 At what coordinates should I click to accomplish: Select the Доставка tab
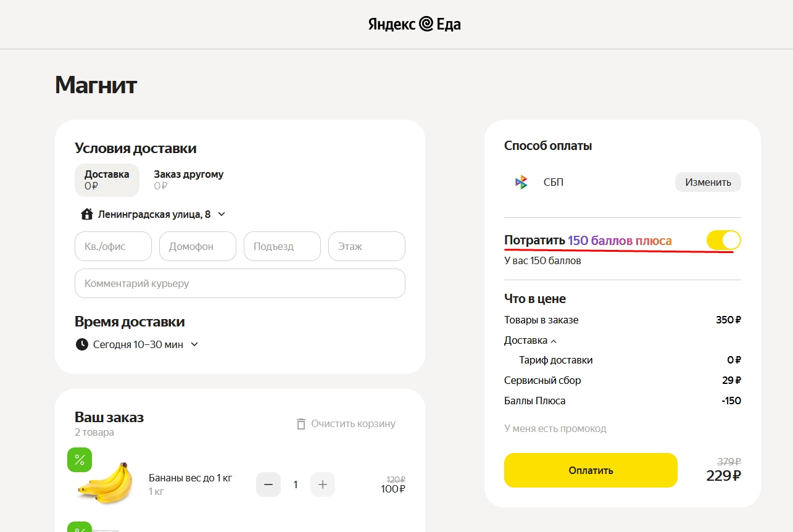pos(107,180)
